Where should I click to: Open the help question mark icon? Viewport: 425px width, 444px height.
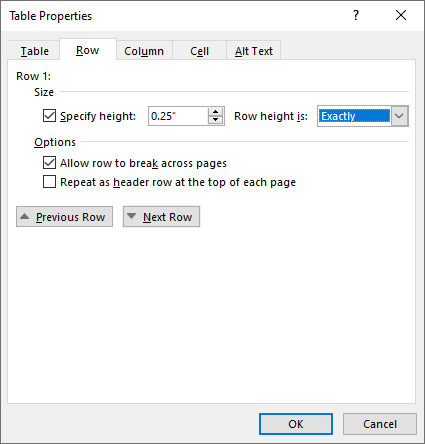pyautogui.click(x=356, y=15)
